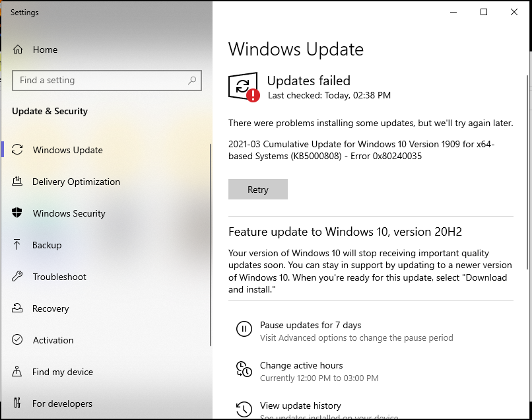532x420 pixels.
Task: Retry installing the failed updates
Action: coord(258,189)
